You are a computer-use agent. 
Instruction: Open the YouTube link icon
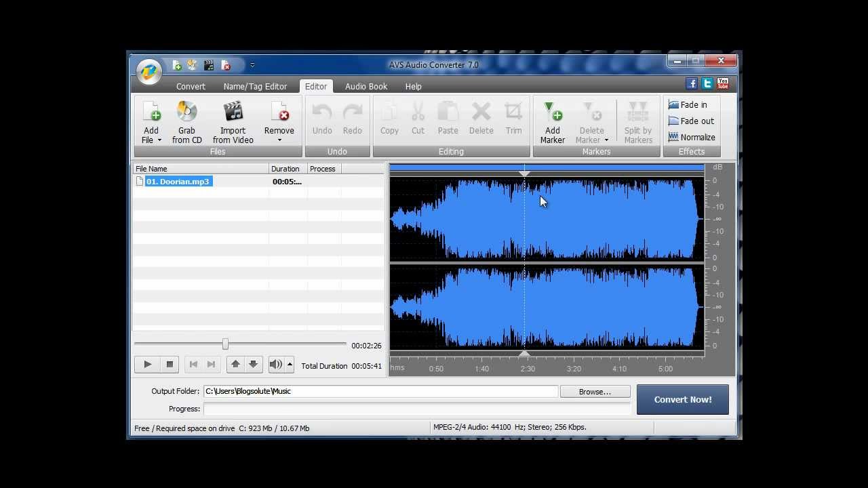(723, 83)
